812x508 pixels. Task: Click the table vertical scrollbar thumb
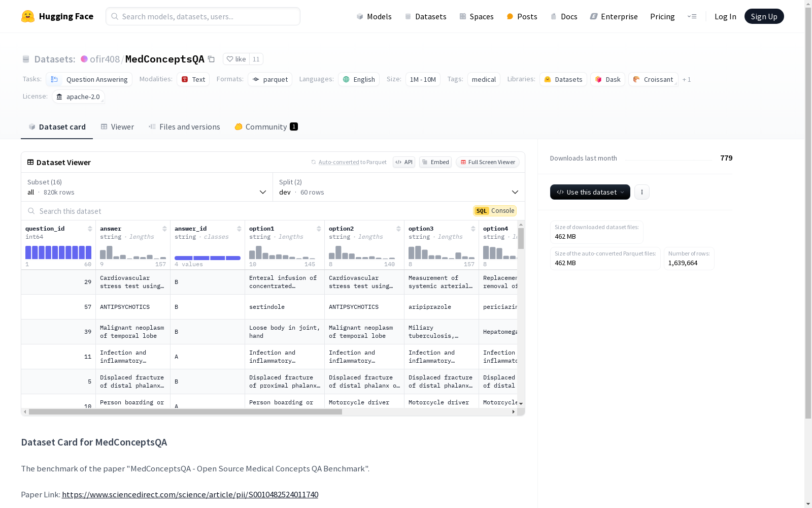(521, 238)
